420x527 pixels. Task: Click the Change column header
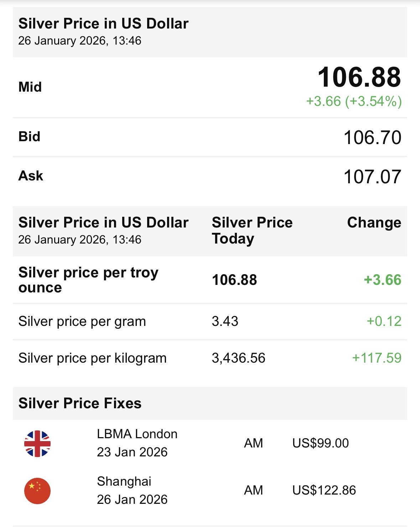[x=374, y=222]
